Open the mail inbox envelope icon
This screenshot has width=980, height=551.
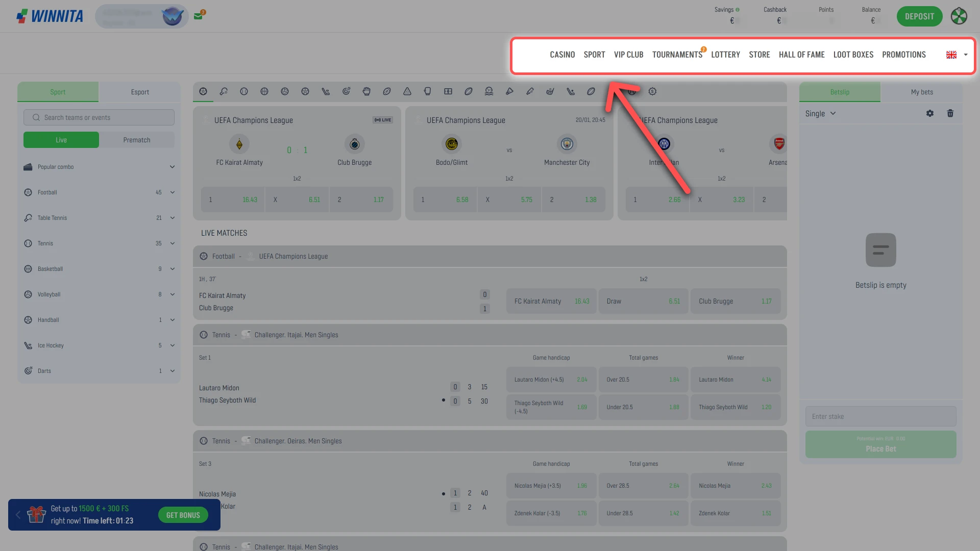199,16
